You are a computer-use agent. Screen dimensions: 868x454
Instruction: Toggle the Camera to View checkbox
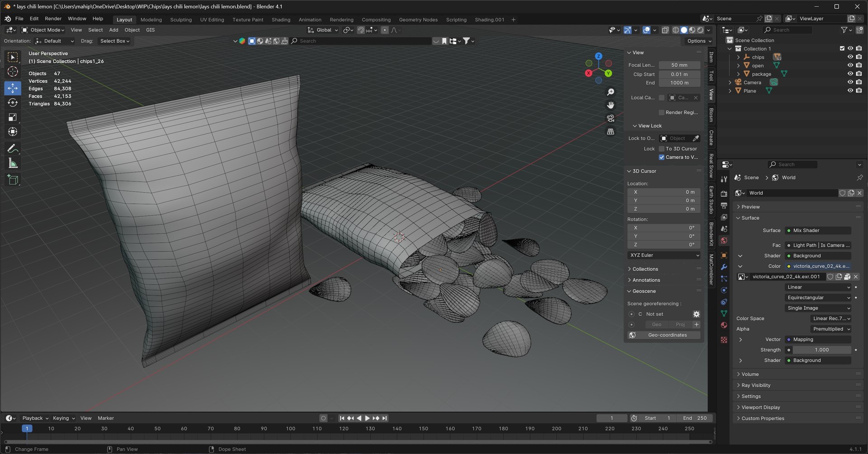coord(661,157)
